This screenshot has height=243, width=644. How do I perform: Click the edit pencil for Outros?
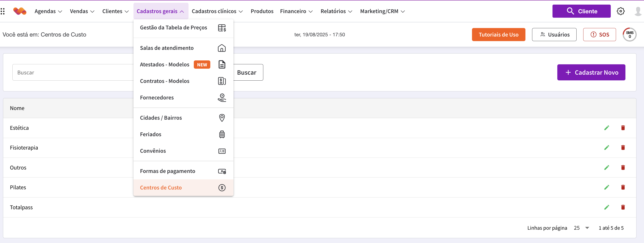[x=606, y=167]
